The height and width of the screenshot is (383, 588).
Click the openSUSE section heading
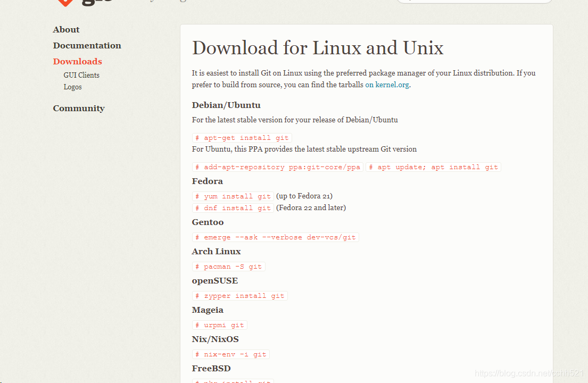pos(215,281)
